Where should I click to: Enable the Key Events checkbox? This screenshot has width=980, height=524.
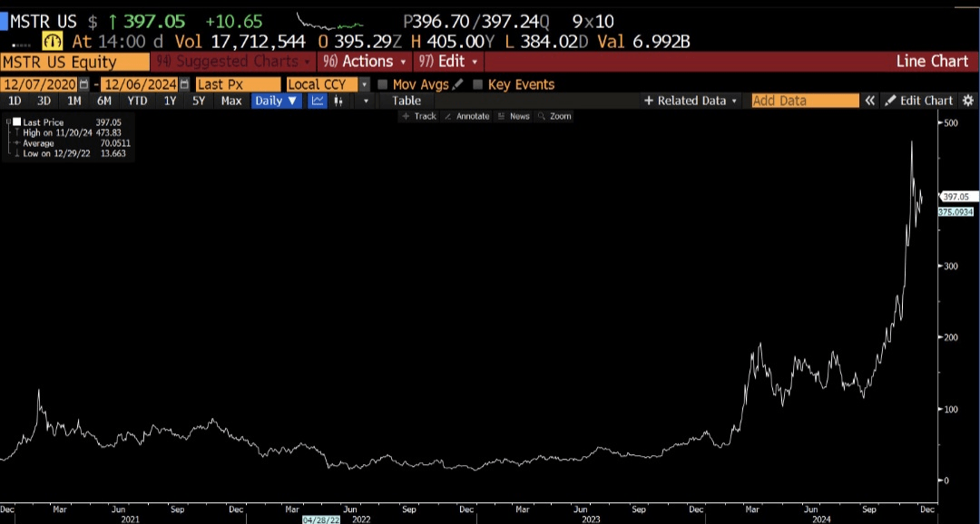478,84
